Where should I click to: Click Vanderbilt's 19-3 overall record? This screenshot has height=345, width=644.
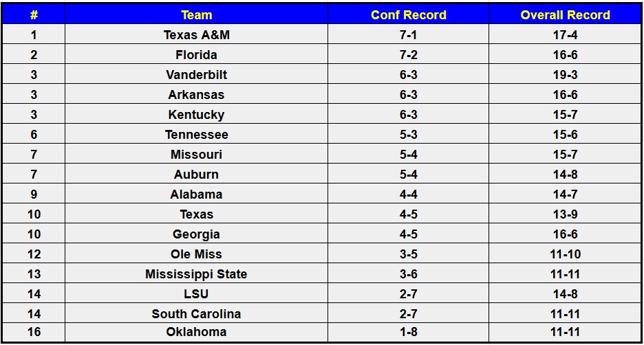click(x=565, y=75)
